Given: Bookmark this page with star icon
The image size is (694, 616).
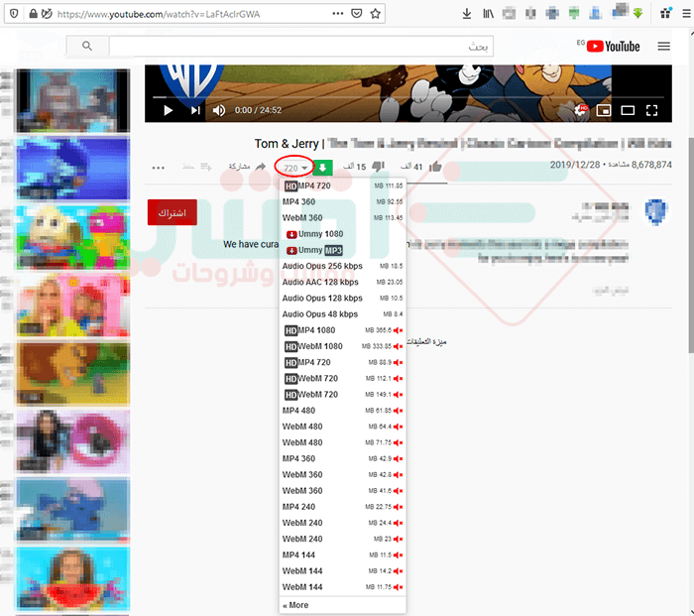Looking at the screenshot, I should tap(376, 14).
